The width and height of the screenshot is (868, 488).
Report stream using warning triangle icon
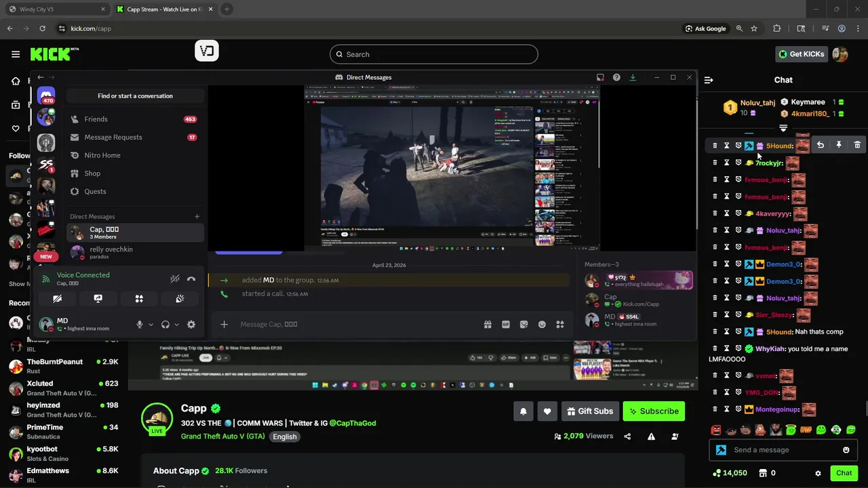click(651, 436)
